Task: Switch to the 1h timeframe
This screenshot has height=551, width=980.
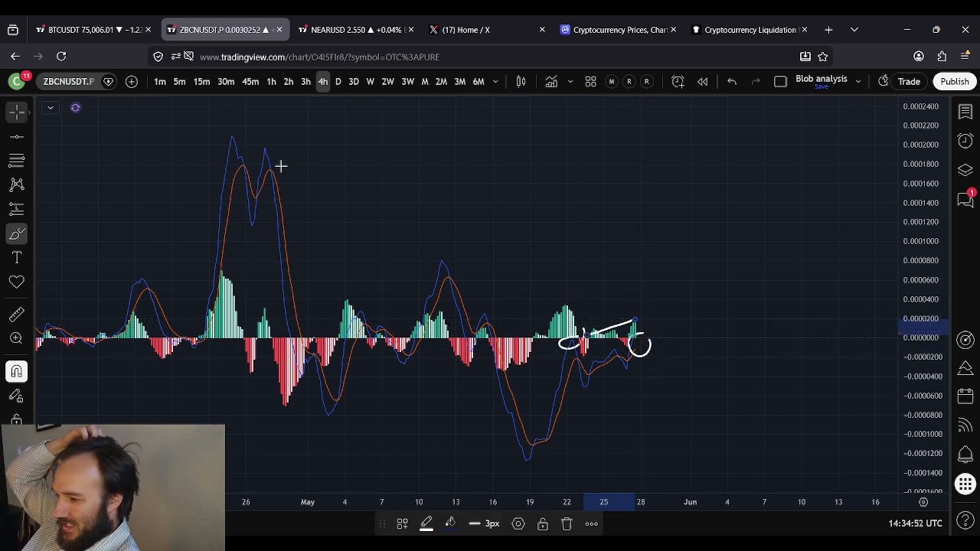Action: point(271,82)
